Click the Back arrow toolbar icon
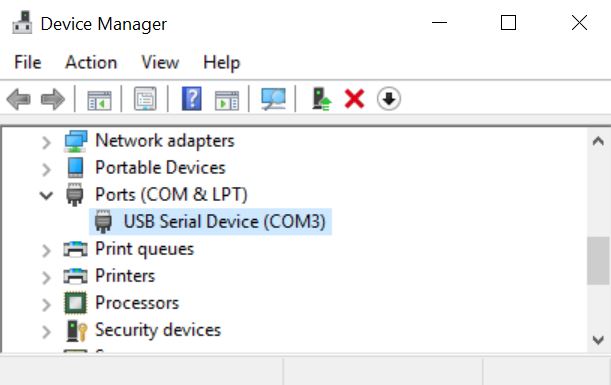Viewport: 611px width, 385px height. (x=19, y=99)
